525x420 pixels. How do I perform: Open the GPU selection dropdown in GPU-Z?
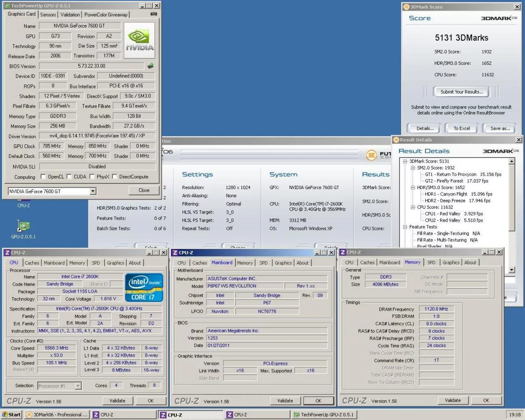[x=93, y=191]
